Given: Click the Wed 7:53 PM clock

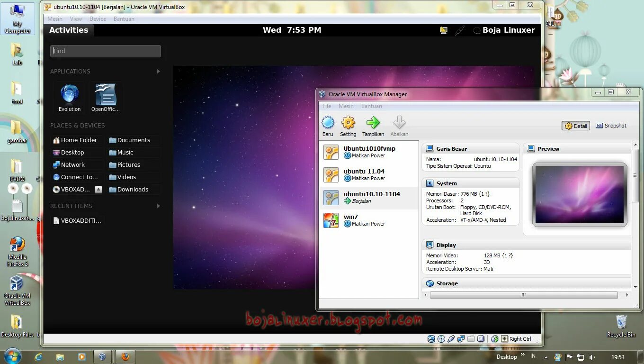Looking at the screenshot, I should point(292,30).
